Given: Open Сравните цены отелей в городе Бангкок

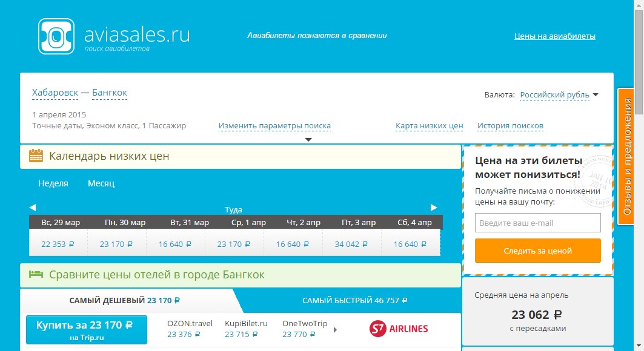Looking at the screenshot, I should click(x=157, y=275).
